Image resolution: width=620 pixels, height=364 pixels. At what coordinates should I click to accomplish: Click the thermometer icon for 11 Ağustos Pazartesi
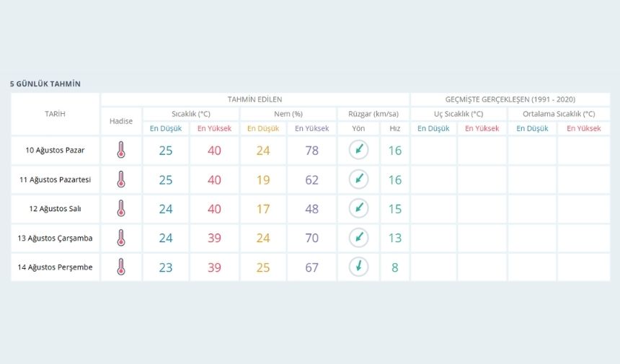[121, 179]
